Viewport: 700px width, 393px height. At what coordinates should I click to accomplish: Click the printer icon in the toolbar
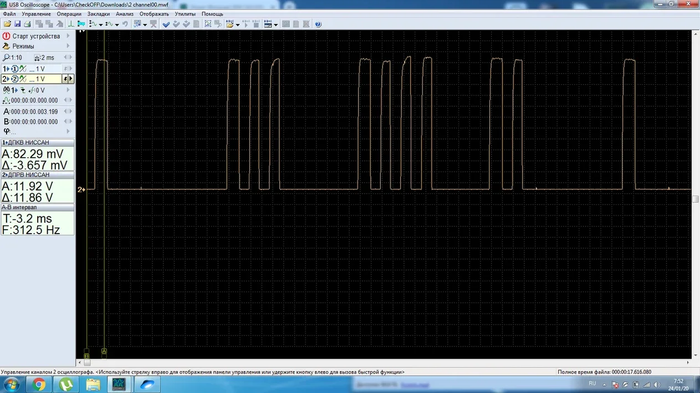(27, 24)
